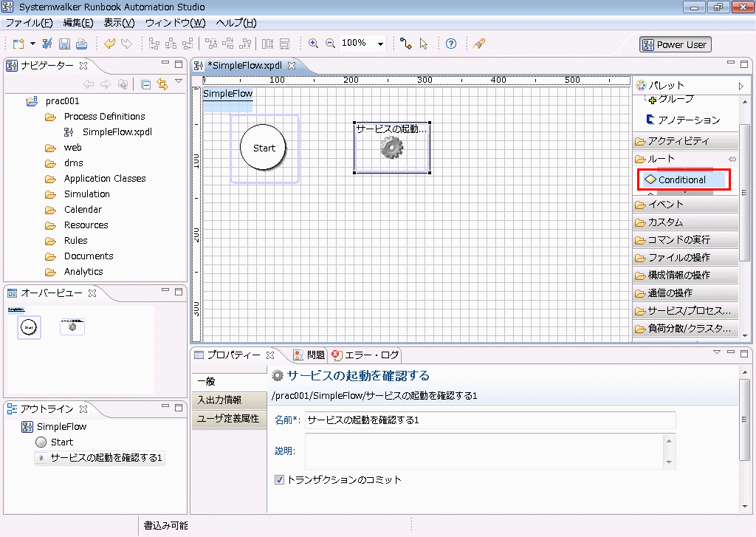Close the ナビゲーター view tab
Image resolution: width=756 pixels, height=537 pixels.
pos(83,65)
